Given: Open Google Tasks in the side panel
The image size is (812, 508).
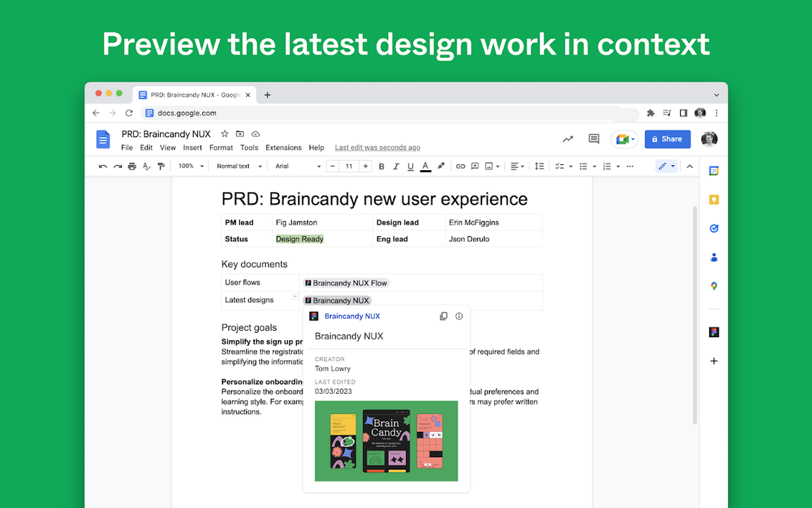Looking at the screenshot, I should [714, 229].
